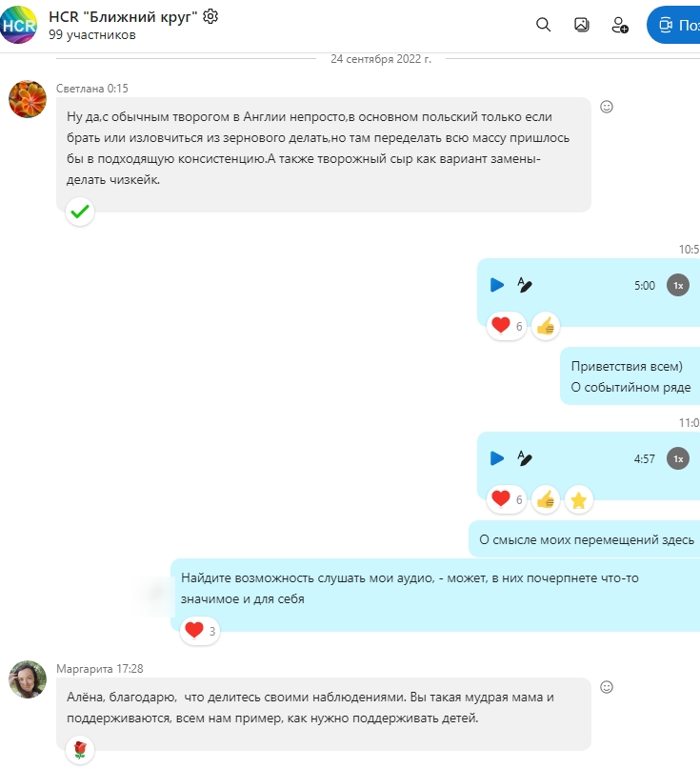Transcribe the 4:57 audio message
This screenshot has height=769, width=700.
pyautogui.click(x=525, y=458)
